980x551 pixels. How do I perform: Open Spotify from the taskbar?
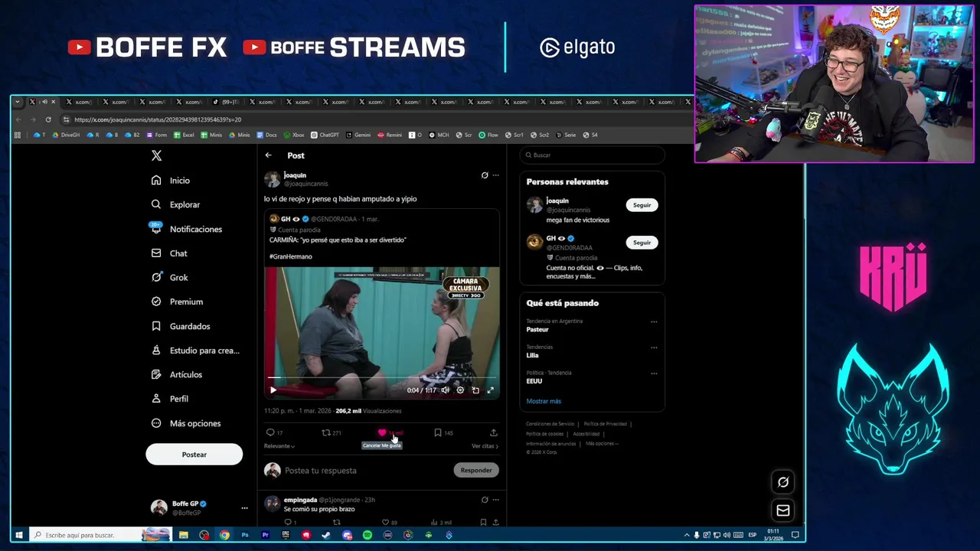tap(367, 535)
